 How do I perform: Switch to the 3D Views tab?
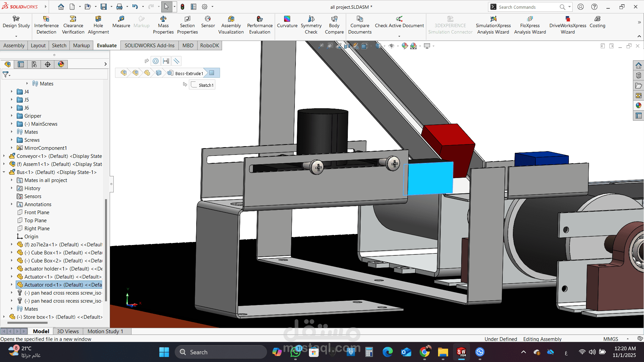68,331
